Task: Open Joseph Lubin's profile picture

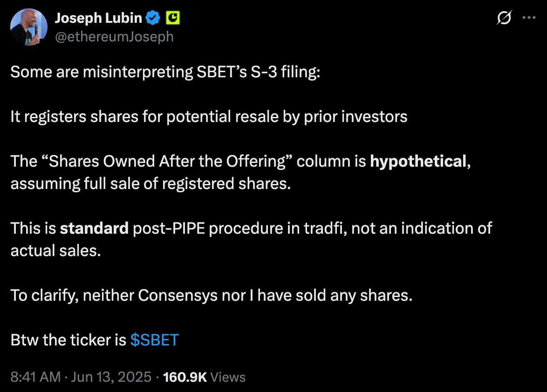Action: pos(28,27)
